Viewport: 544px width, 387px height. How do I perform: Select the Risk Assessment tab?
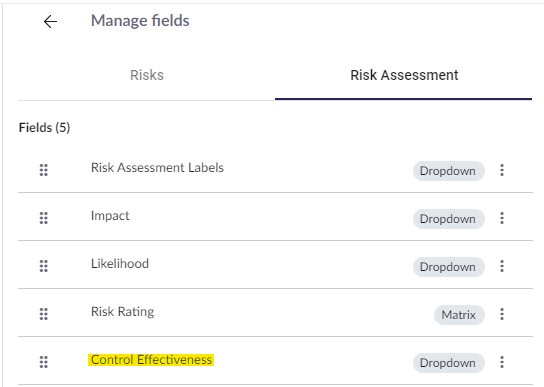[404, 75]
